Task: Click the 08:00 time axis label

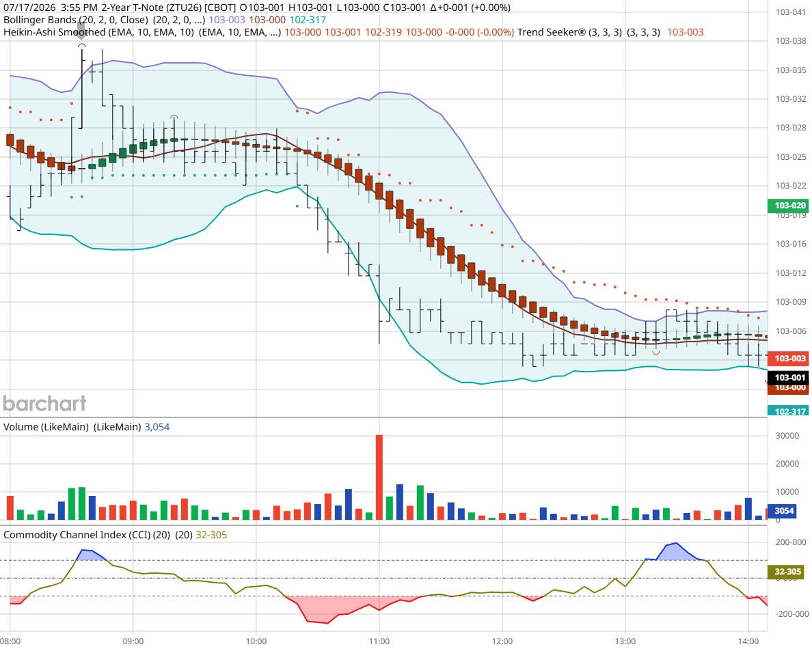Action: 10,641
